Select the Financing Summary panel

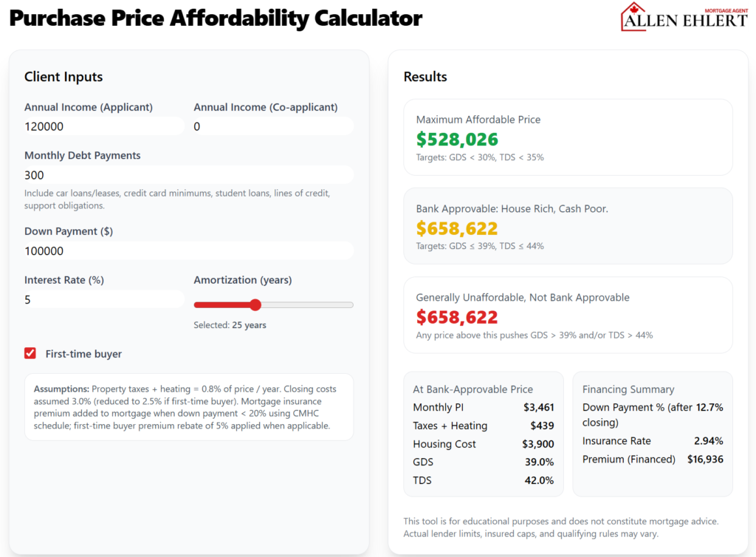pos(653,434)
